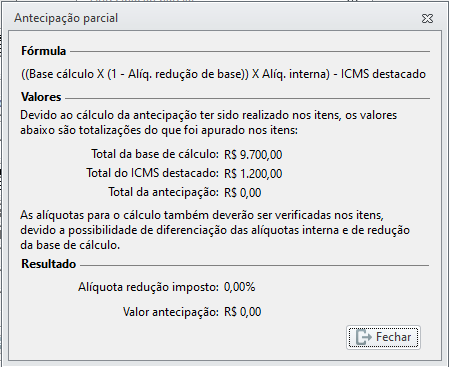449x367 pixels.
Task: Click the Fechar button
Action: click(x=383, y=337)
